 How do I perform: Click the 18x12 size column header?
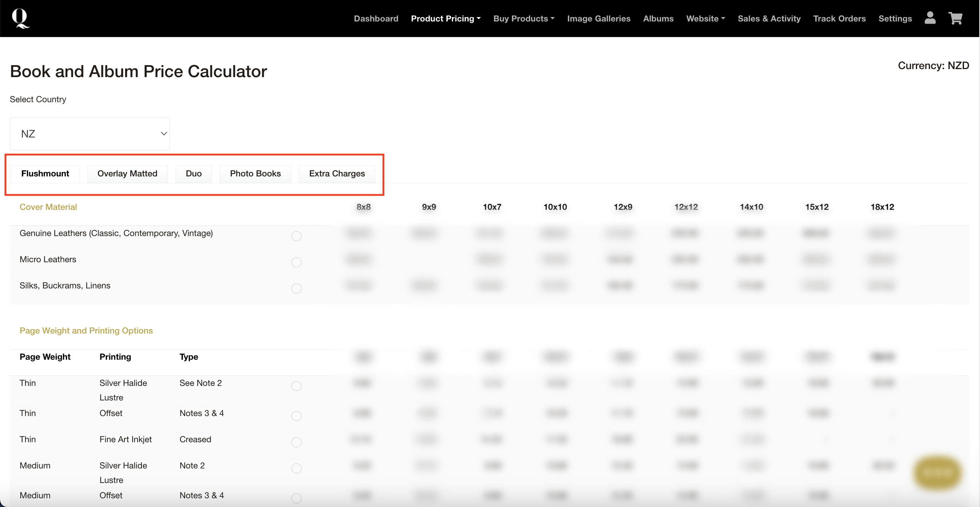pyautogui.click(x=882, y=207)
